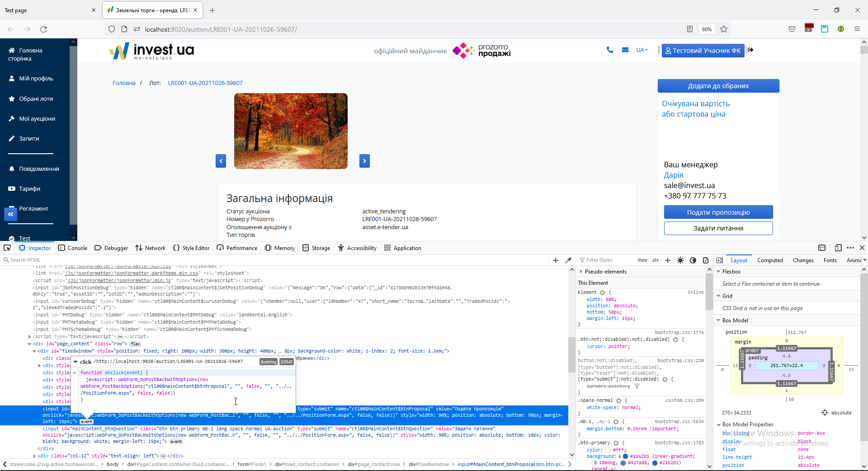The width and height of the screenshot is (868, 471).
Task: Show the next lot image
Action: pos(364,161)
